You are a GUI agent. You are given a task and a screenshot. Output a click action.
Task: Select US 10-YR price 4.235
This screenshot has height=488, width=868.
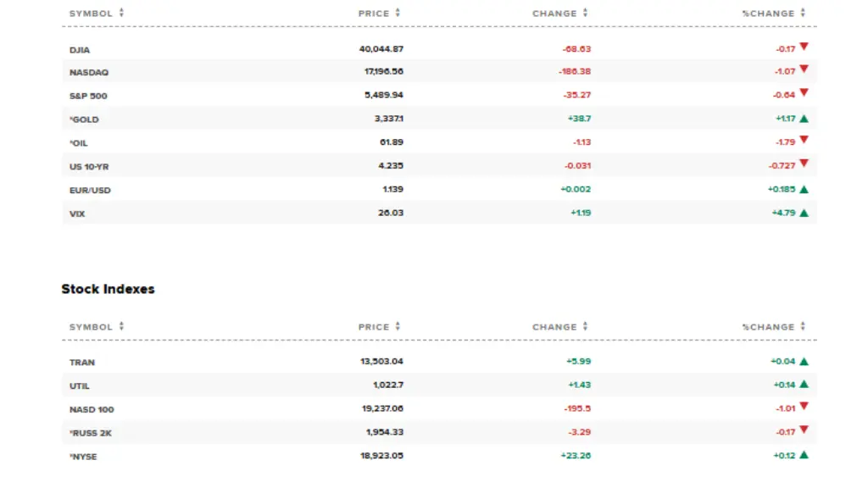point(391,165)
